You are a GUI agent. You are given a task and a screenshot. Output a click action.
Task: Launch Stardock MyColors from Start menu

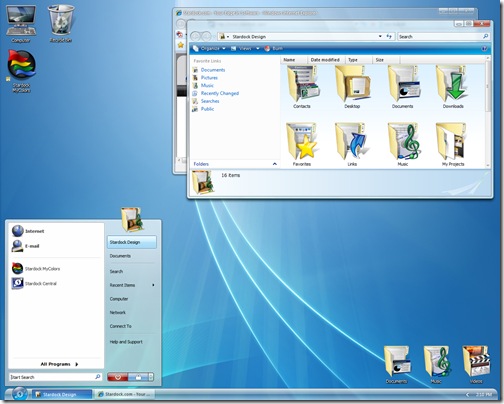(x=36, y=268)
